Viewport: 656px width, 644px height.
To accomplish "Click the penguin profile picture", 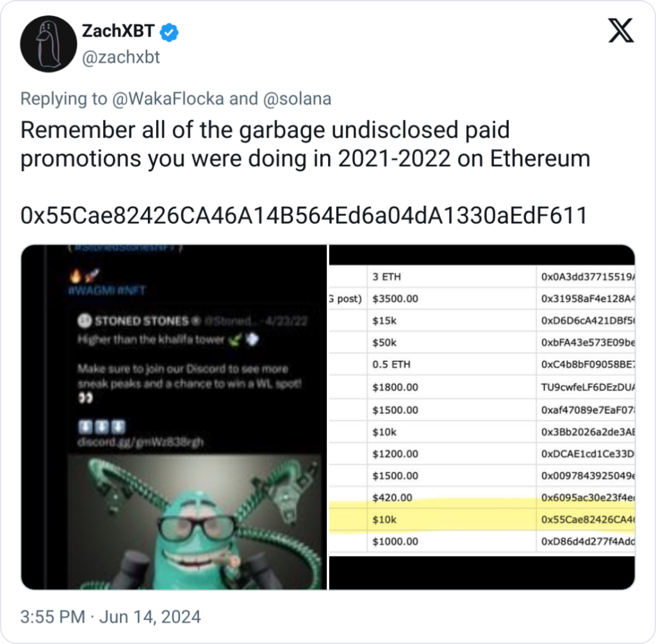I will [48, 44].
